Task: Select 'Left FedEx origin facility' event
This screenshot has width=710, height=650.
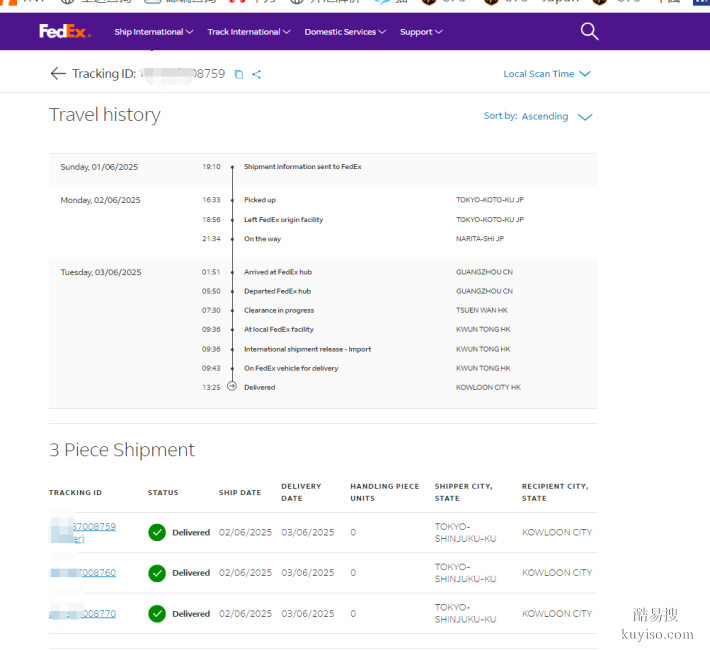Action: (x=283, y=220)
